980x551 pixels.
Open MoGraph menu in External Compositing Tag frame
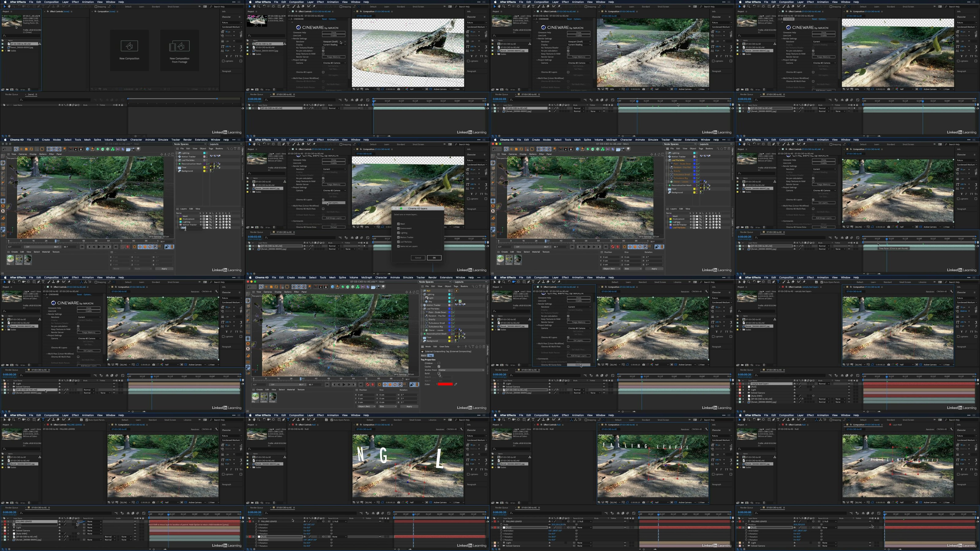point(366,277)
